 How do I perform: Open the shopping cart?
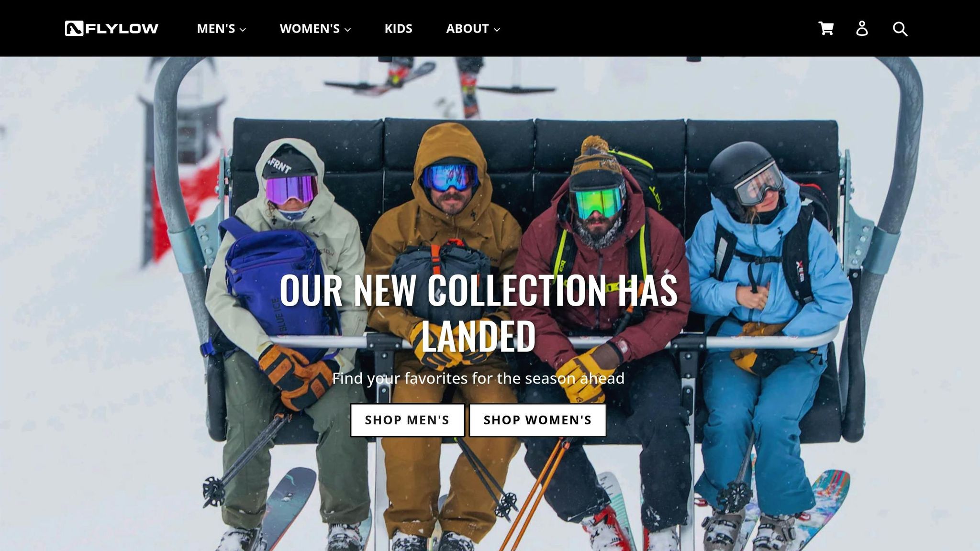826,28
